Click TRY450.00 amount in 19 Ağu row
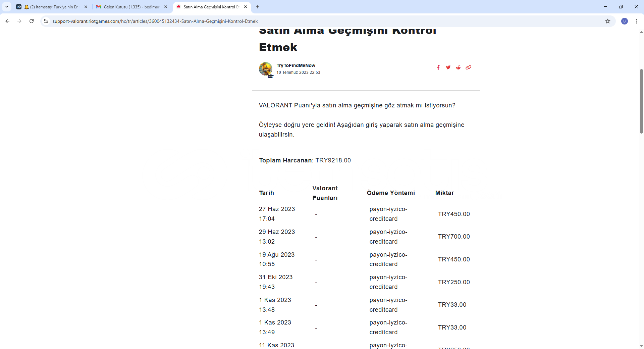The width and height of the screenshot is (644, 349). [x=454, y=259]
